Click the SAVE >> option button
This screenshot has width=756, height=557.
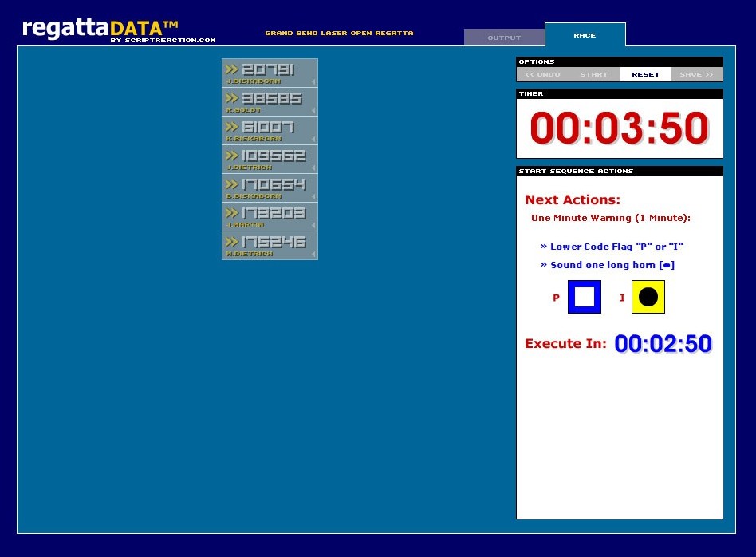tap(697, 74)
